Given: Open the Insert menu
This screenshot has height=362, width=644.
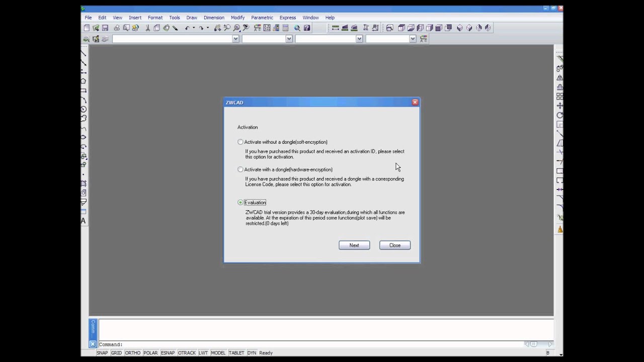Looking at the screenshot, I should pos(135,18).
